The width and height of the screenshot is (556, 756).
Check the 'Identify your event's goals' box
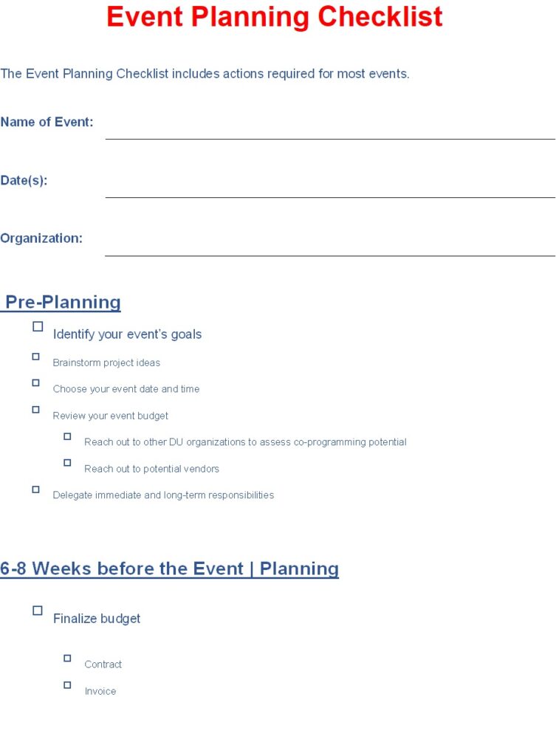point(38,326)
